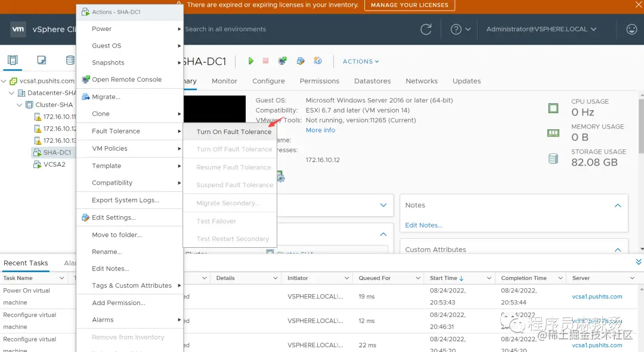Open the ACTIONS dropdown
The width and height of the screenshot is (644, 352).
pyautogui.click(x=361, y=61)
